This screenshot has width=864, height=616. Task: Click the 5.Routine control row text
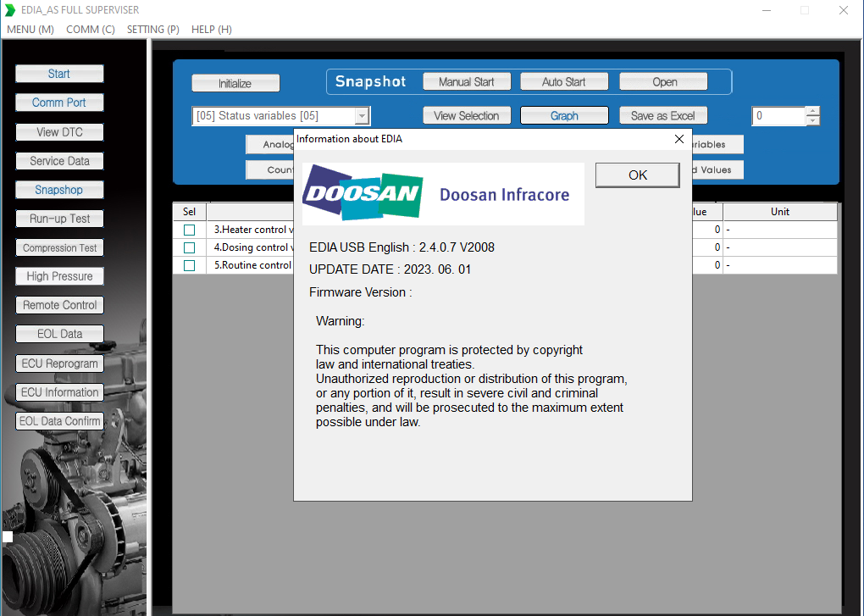click(253, 265)
